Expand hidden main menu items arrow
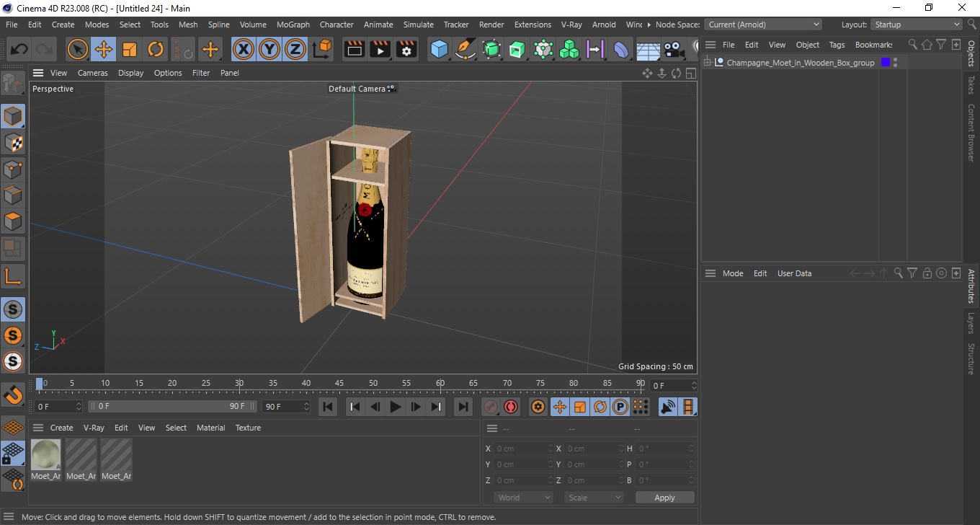The width and height of the screenshot is (980, 525). (x=649, y=25)
